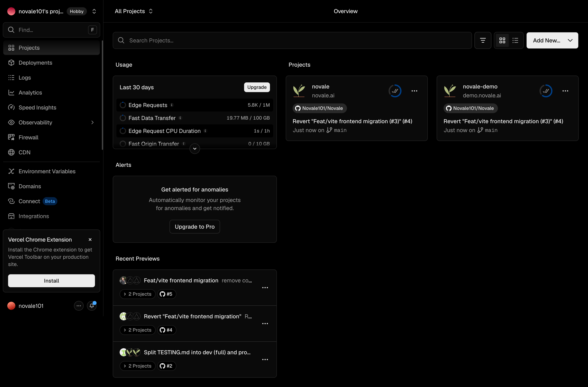Switch to list view layout

tap(515, 40)
